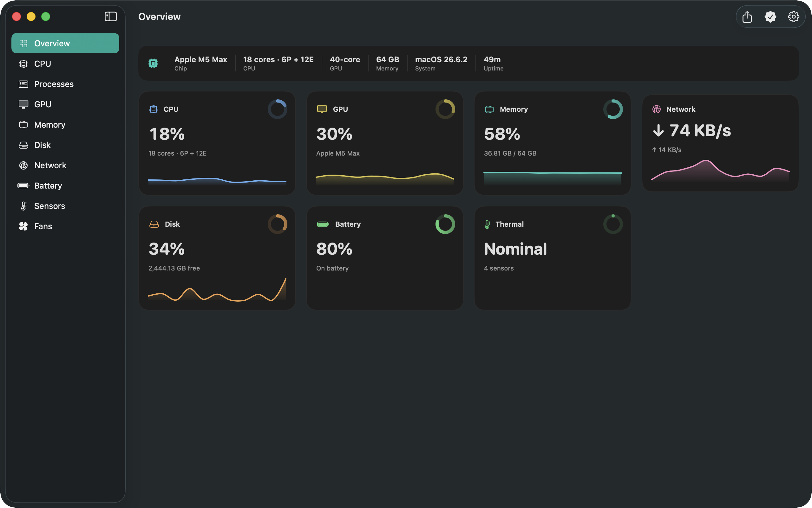Click the 74 KB/s download rate
Screen dimensions: 812x508
tap(691, 130)
